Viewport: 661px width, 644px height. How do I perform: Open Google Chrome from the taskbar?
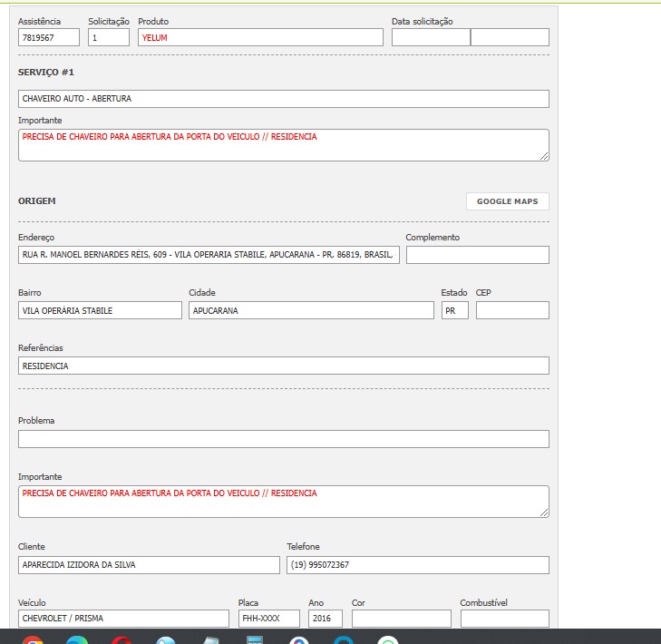[33, 639]
